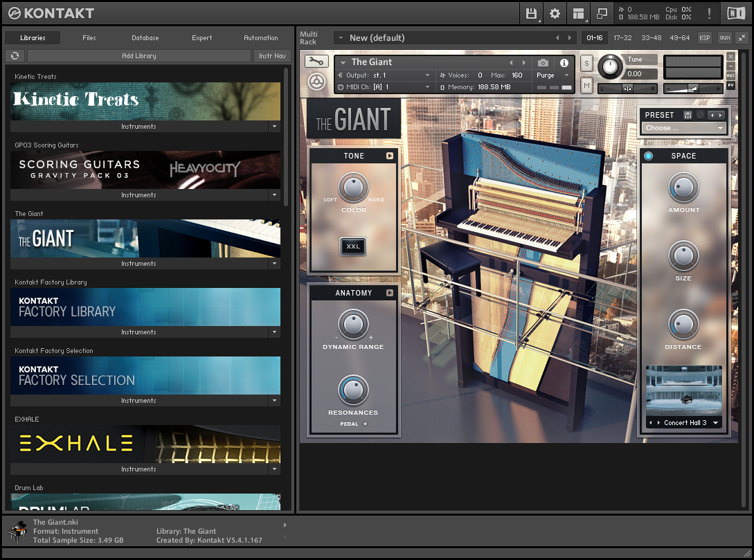Click the Kinetic Treats Instruments button
The width and height of the screenshot is (754, 560).
tap(139, 127)
